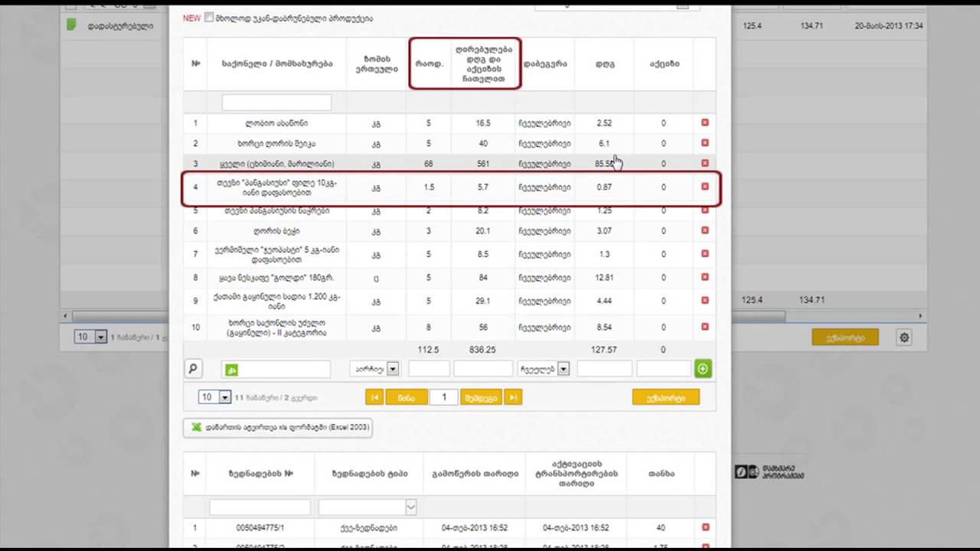
Task: Jump to the first page of products
Action: click(374, 398)
